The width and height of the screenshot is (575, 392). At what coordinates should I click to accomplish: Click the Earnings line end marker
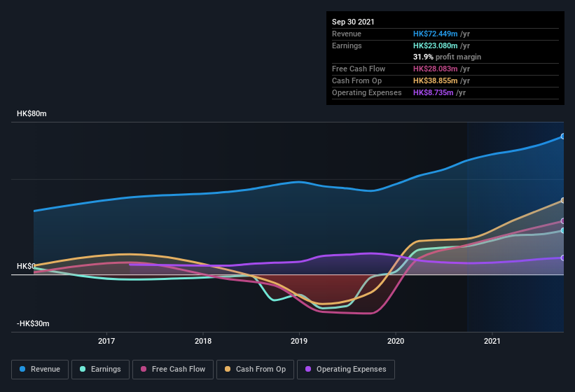563,230
